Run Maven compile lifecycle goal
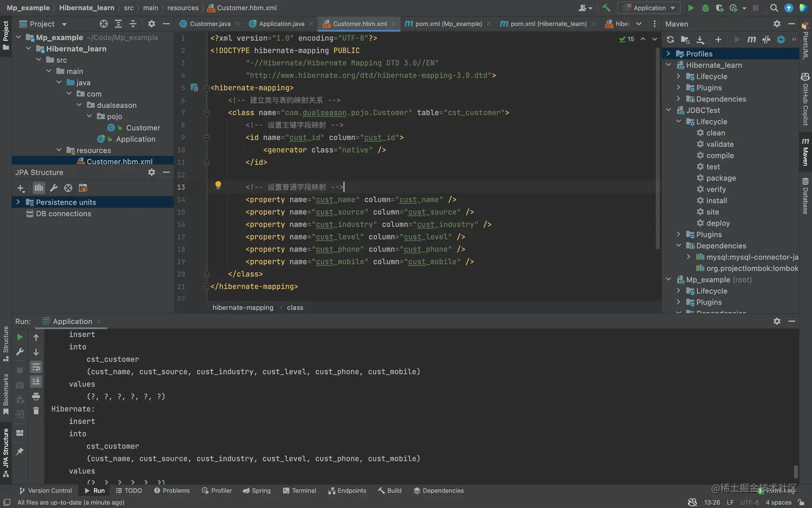 click(720, 155)
